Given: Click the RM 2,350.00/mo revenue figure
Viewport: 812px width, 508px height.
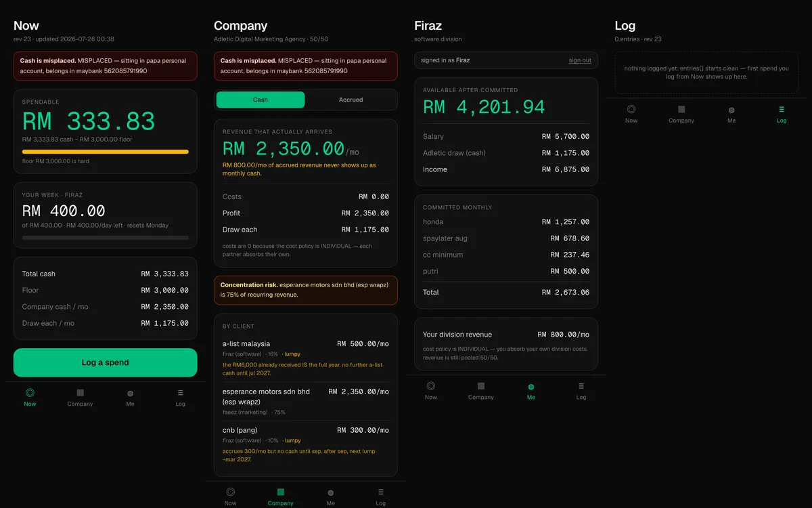Looking at the screenshot, I should 292,148.
